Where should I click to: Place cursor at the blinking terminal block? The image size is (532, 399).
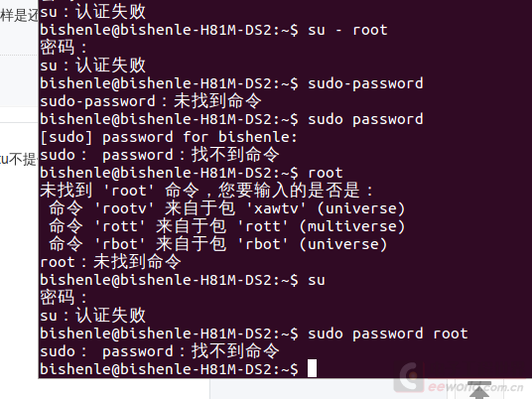312,368
